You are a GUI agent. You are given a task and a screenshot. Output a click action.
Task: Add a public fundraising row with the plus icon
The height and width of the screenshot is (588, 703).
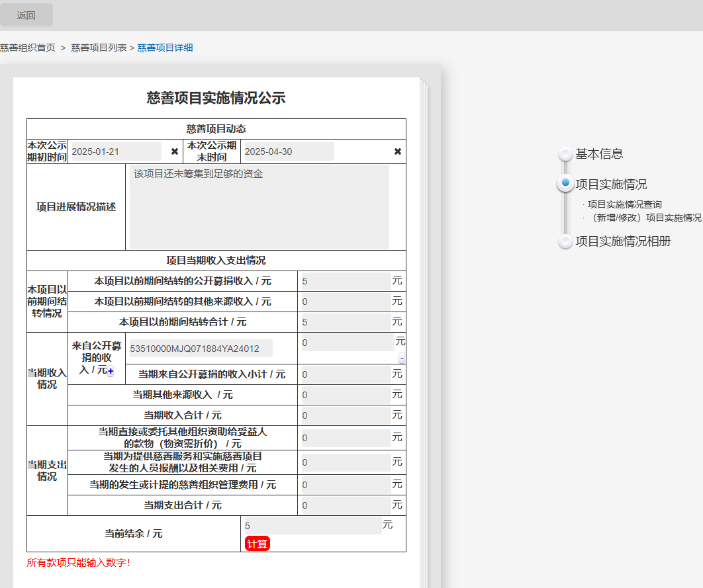pos(111,372)
